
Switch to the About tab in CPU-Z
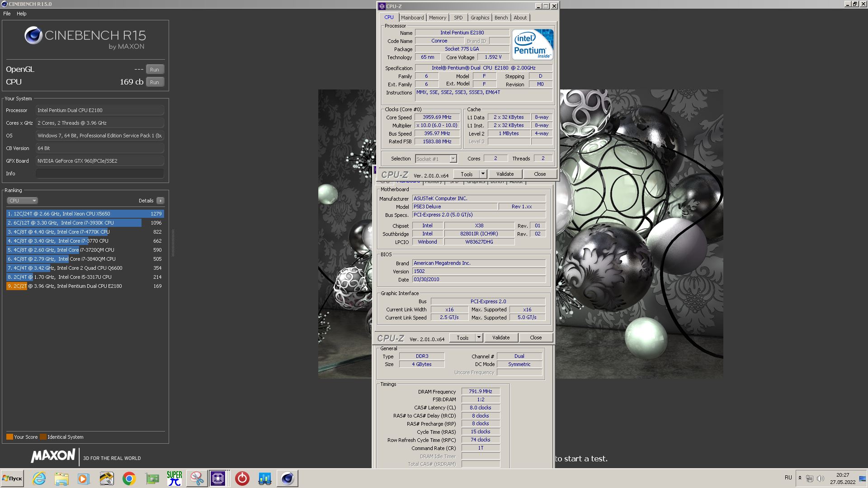520,18
